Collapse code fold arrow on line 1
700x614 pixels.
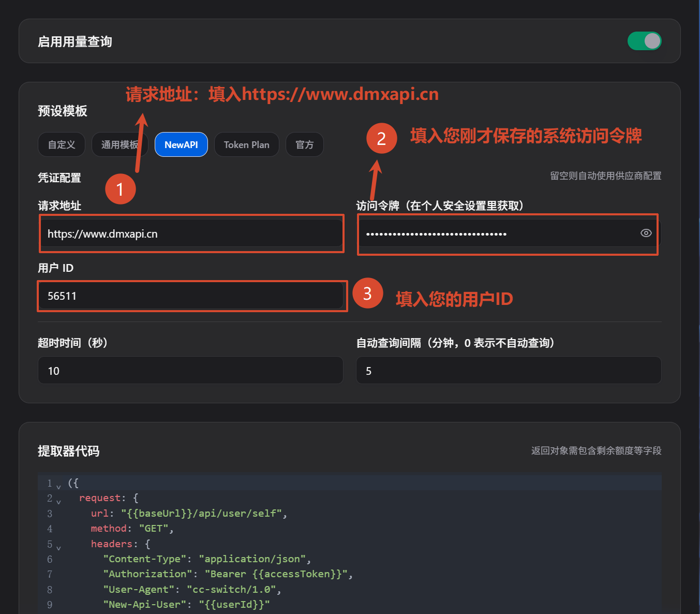tap(58, 486)
